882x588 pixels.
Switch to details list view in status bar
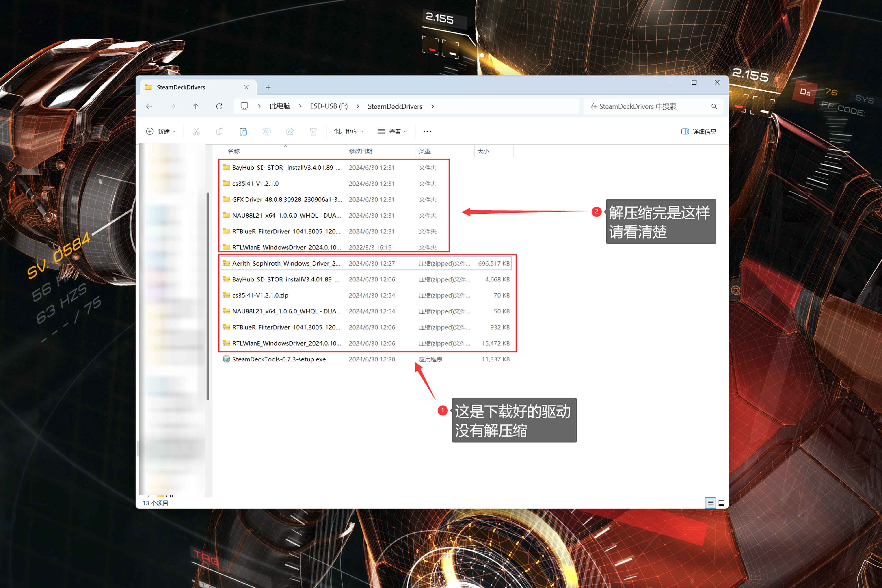tap(710, 503)
